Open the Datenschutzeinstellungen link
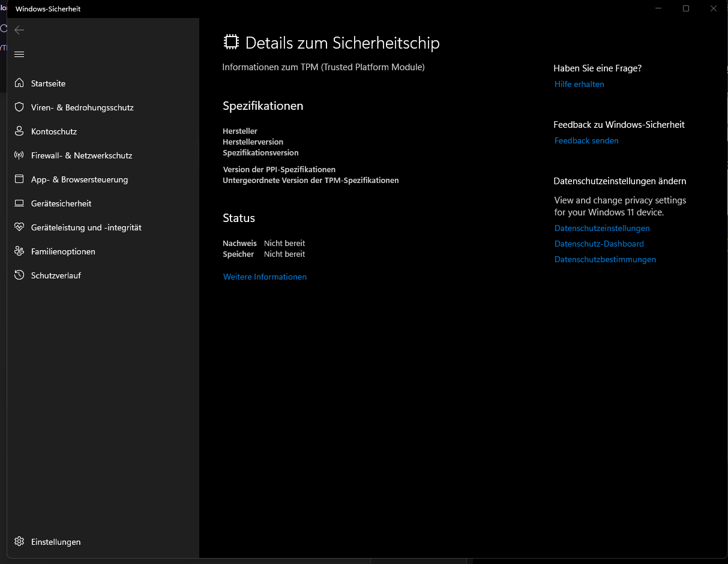This screenshot has width=728, height=564. [602, 229]
